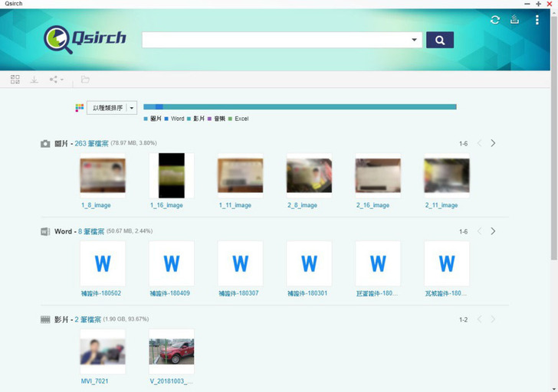Click the 補證件-180409 file name
This screenshot has height=392, width=558.
point(169,293)
